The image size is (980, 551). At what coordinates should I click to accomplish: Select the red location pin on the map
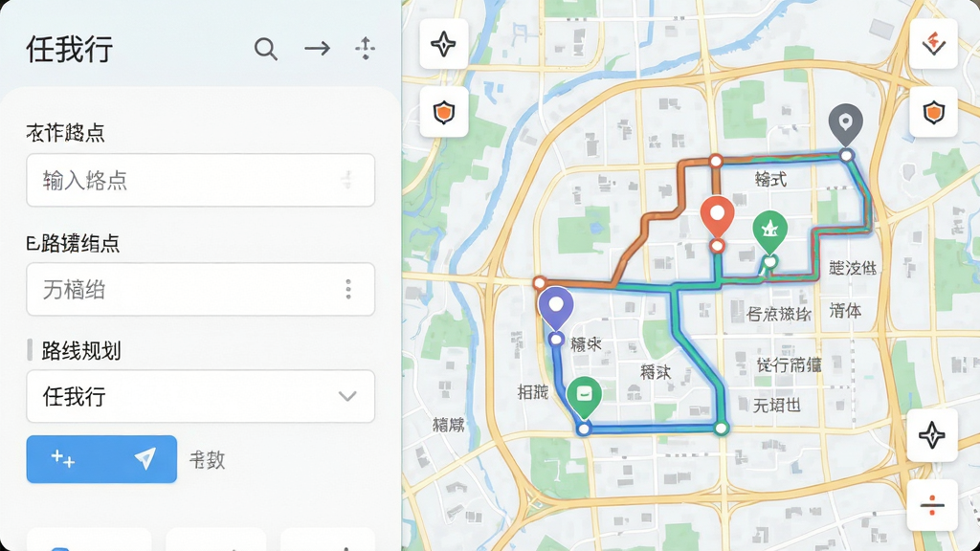pyautogui.click(x=717, y=215)
